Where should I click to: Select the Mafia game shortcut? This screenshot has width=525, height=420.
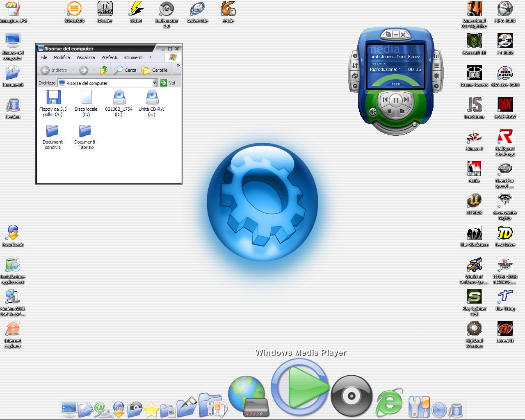[474, 172]
